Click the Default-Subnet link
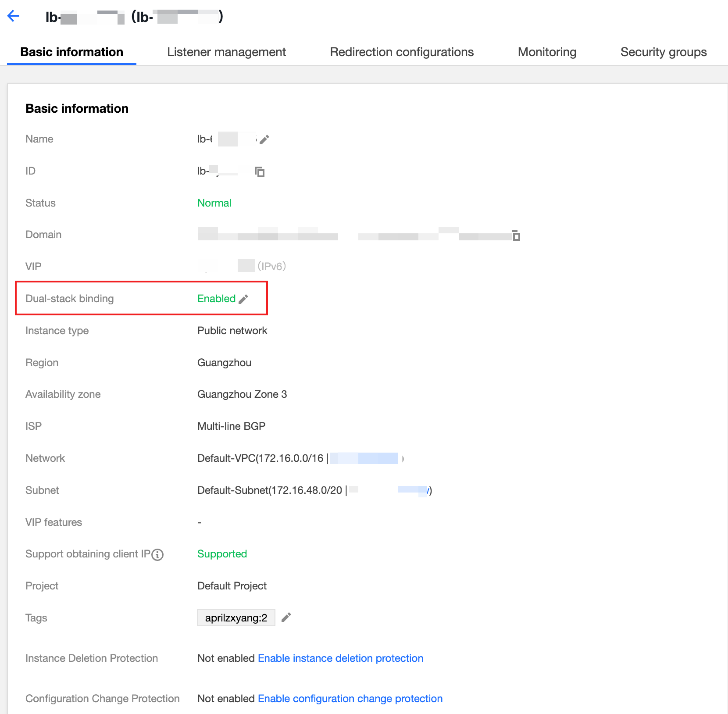This screenshot has height=714, width=728. (x=269, y=490)
